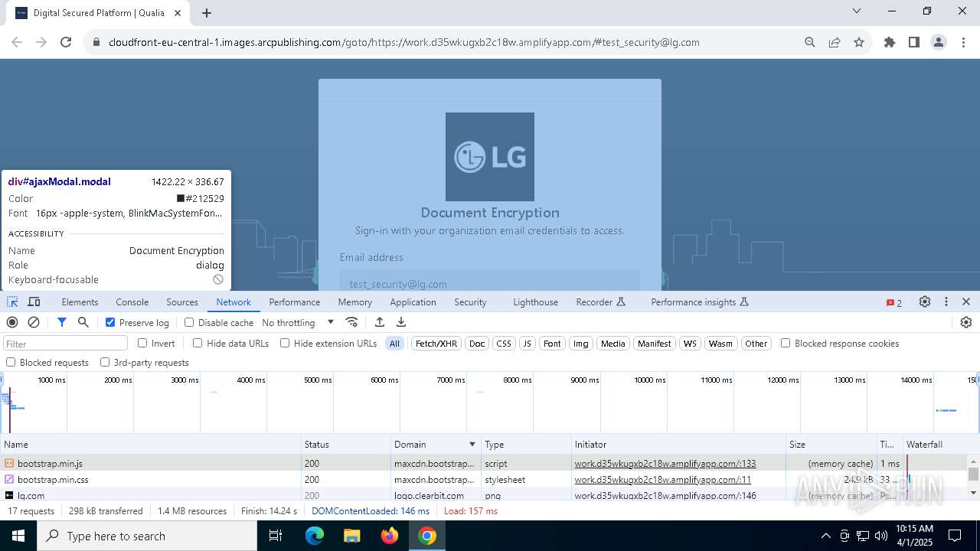Open Network panel settings gear
This screenshot has height=551, width=980.
pyautogui.click(x=966, y=322)
